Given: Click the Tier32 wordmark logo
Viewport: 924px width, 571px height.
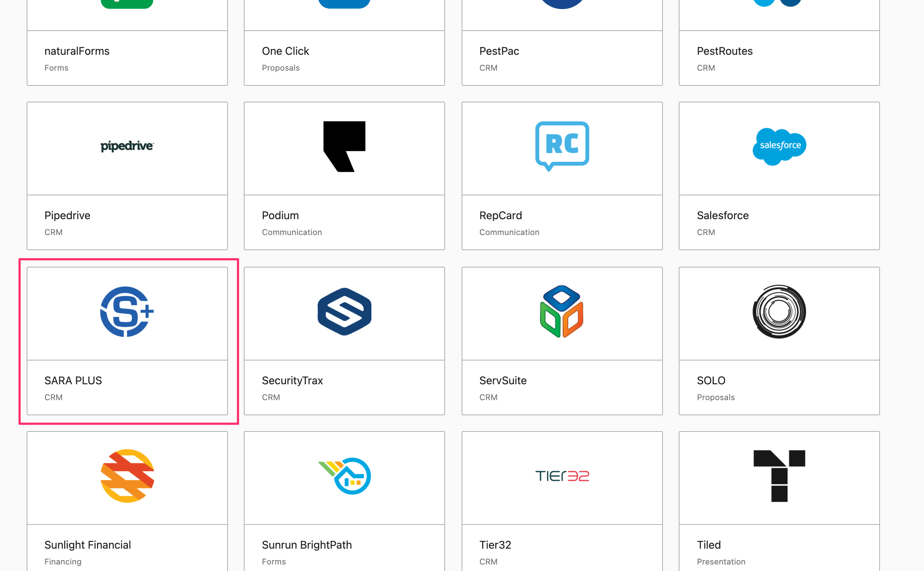Looking at the screenshot, I should [562, 476].
